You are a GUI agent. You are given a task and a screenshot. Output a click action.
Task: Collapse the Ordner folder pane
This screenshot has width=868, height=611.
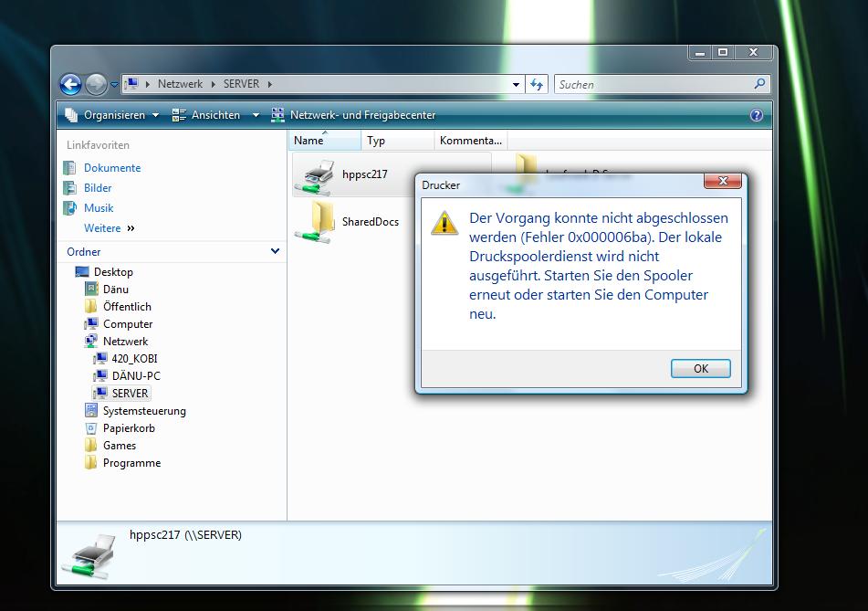click(x=276, y=251)
